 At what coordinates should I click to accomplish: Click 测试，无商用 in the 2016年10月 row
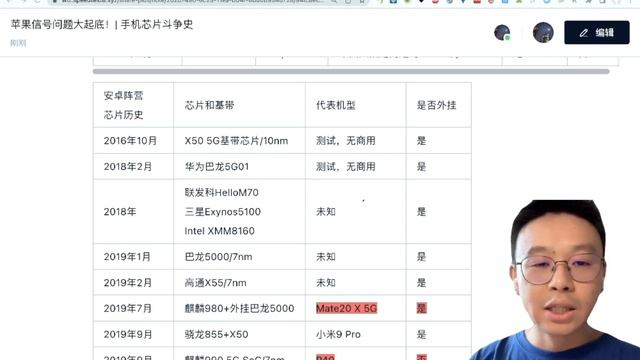(346, 141)
